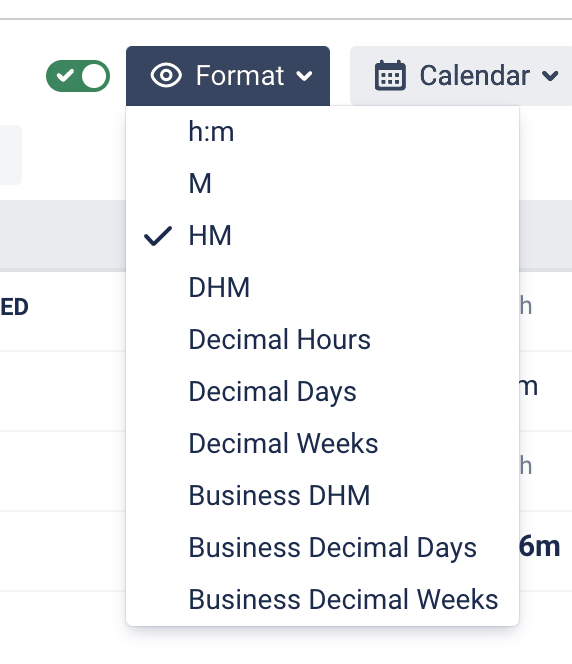Pick the DHM format
This screenshot has height=664, width=572.
point(322,288)
